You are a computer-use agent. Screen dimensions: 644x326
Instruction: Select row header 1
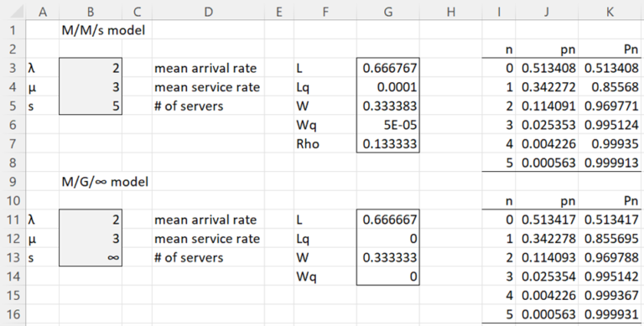(x=13, y=30)
